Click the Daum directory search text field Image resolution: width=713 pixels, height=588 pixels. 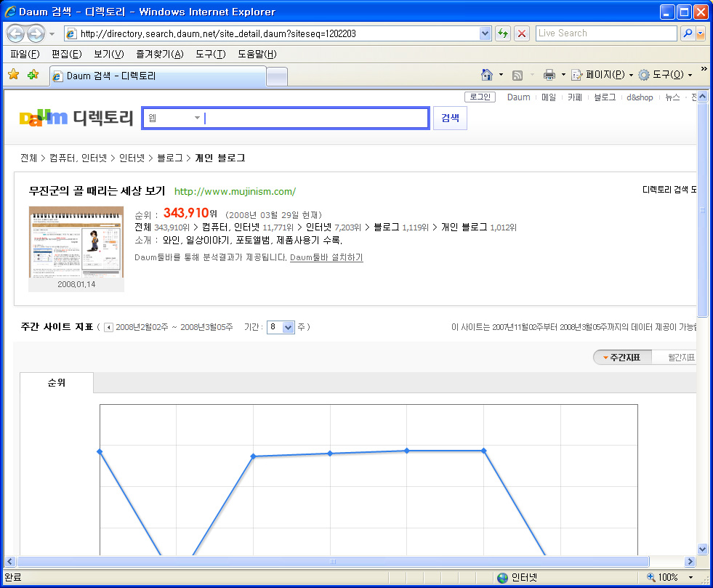(x=315, y=118)
